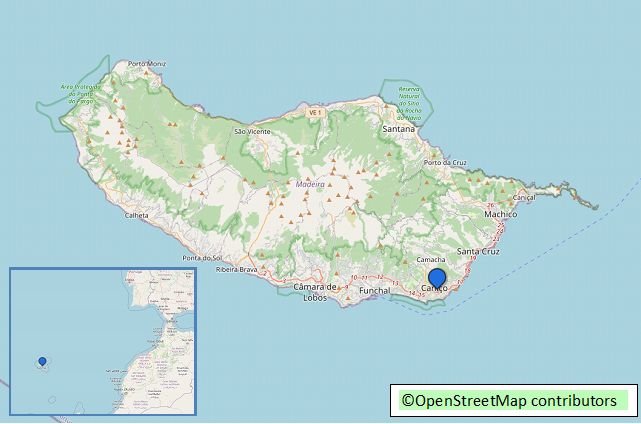641x424 pixels.
Task: Select the Porto da Cruz label
Action: [445, 162]
